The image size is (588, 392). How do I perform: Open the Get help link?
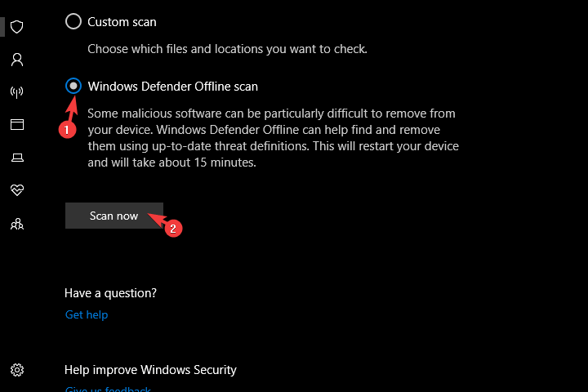pyautogui.click(x=87, y=314)
